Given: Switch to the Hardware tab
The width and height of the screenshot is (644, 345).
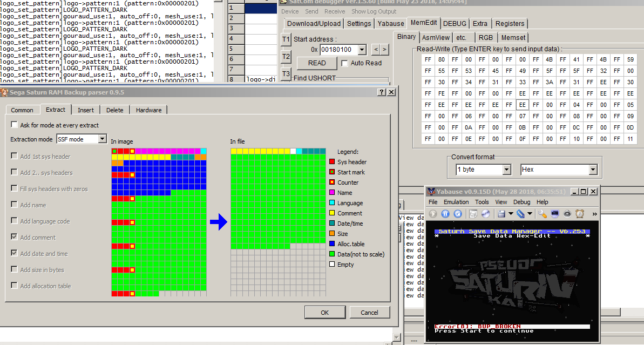Looking at the screenshot, I should 148,110.
